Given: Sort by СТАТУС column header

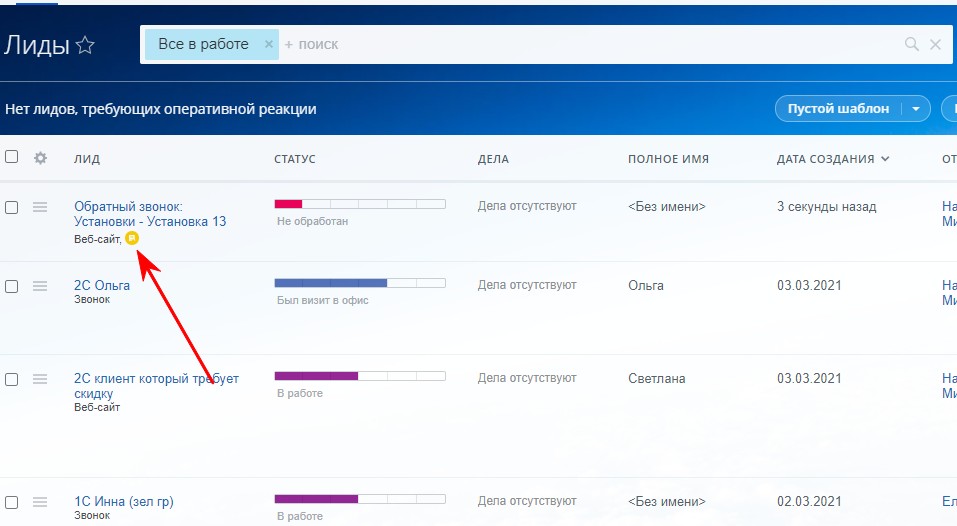Looking at the screenshot, I should [295, 159].
